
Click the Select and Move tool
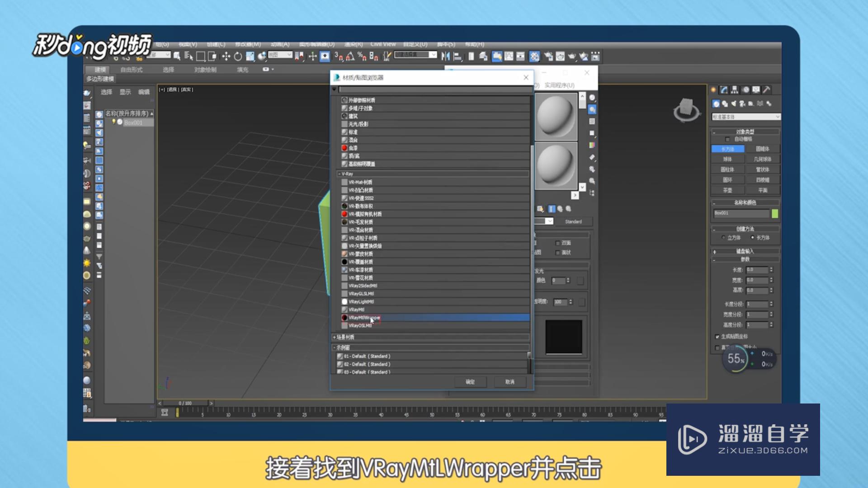pos(226,56)
